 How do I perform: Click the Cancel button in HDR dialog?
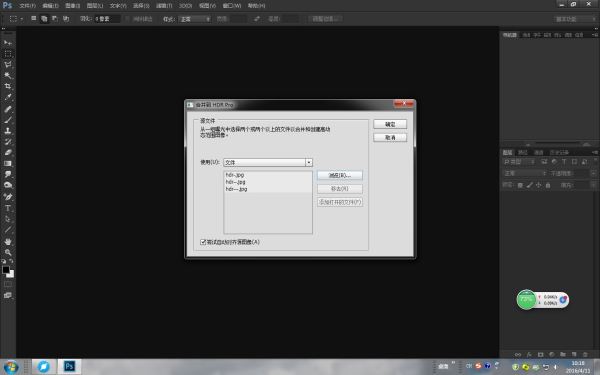(390, 137)
